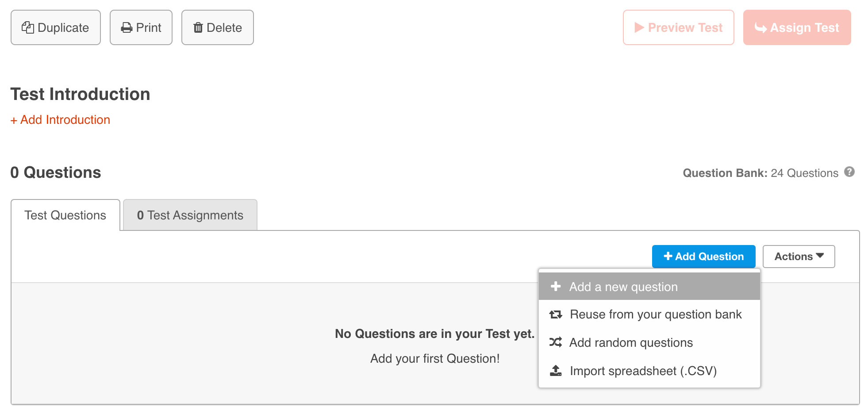Screen dimensions: 868x414
Task: Click the upload icon for CSV import
Action: 556,370
